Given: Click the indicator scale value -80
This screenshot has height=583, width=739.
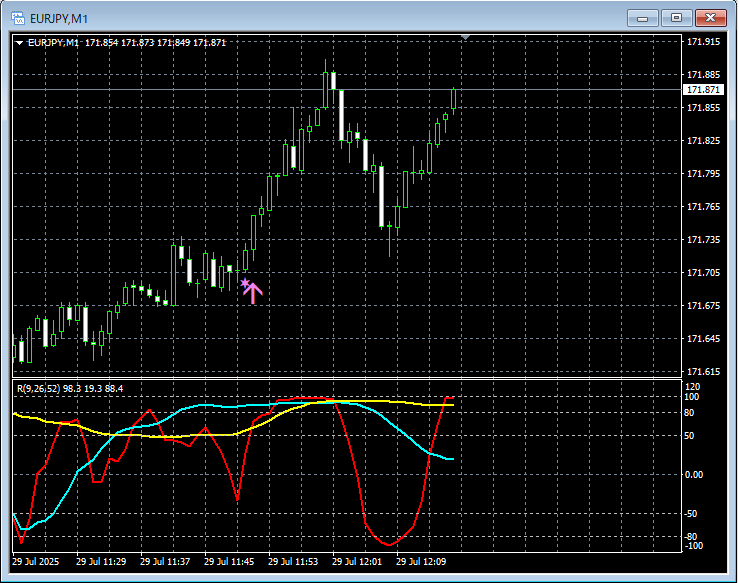Looking at the screenshot, I should [x=691, y=537].
